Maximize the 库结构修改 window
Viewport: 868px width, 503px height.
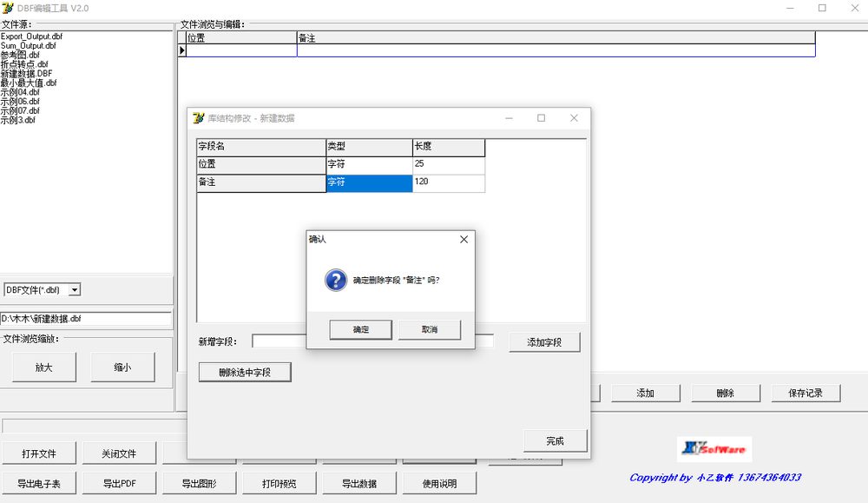point(542,118)
